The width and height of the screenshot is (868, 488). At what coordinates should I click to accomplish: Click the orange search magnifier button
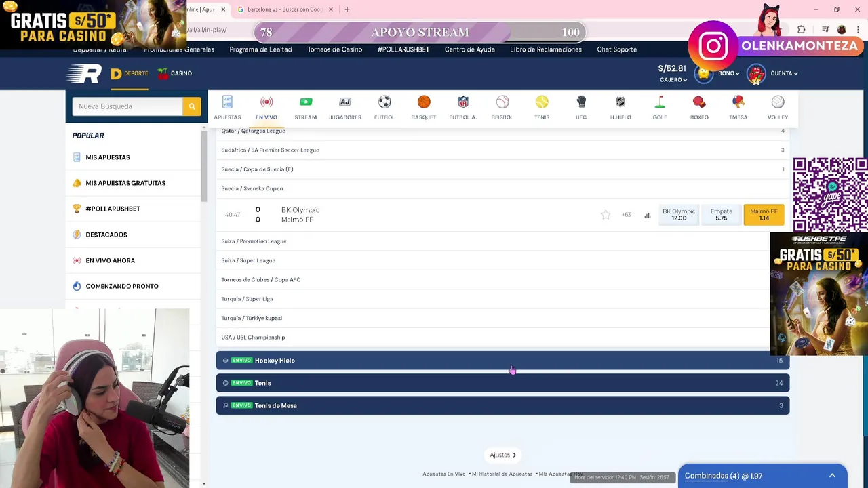pos(192,106)
